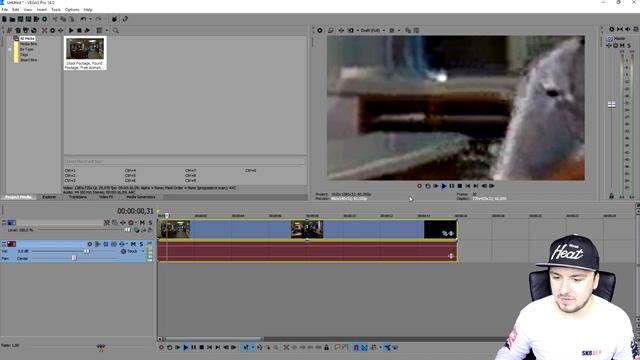Solo the video track with S
The height and width of the screenshot is (360, 640).
point(150,222)
